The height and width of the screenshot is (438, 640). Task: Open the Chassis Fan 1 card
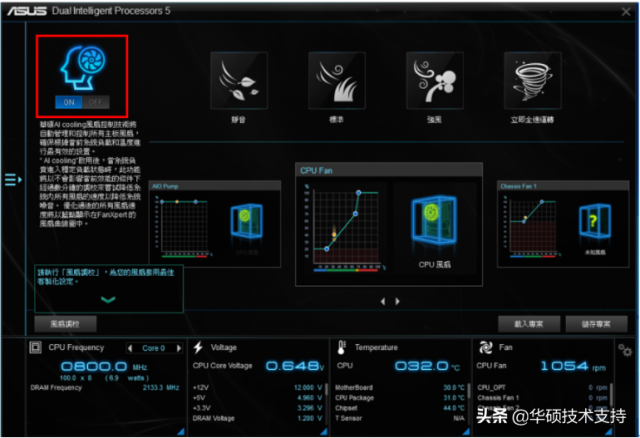pos(563,224)
